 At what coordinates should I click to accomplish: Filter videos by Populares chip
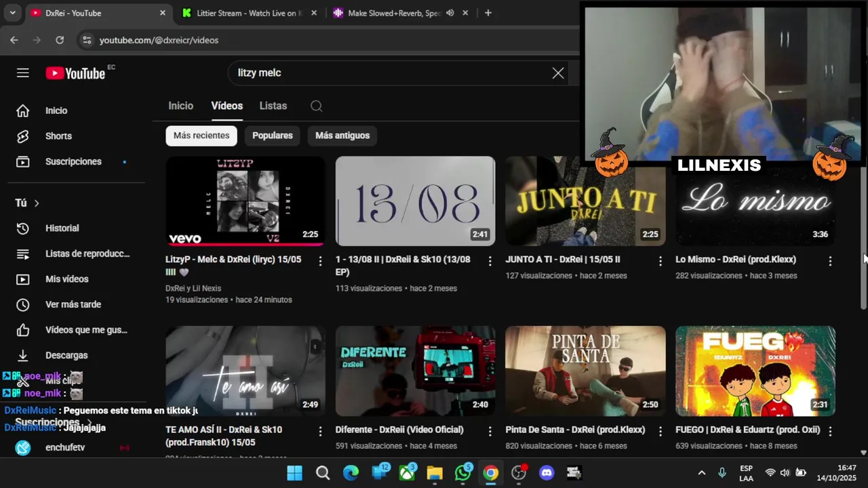[273, 136]
